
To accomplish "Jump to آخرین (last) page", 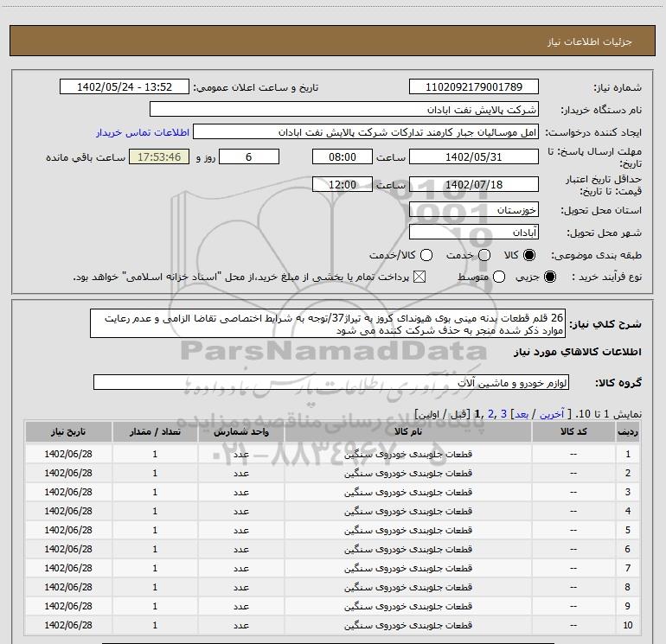I will 552,415.
